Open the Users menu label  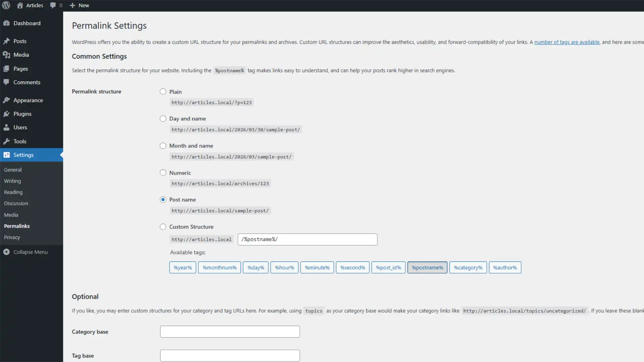click(x=20, y=127)
